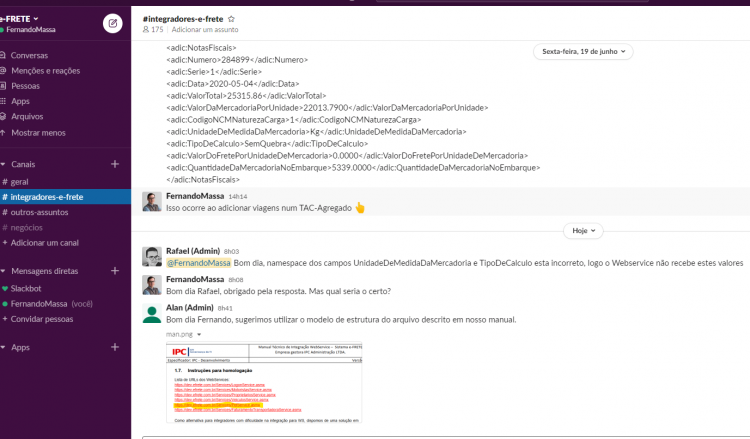Screen dimensions: 750x439
Task: Open Alan (Admin) profile name
Action: click(189, 307)
